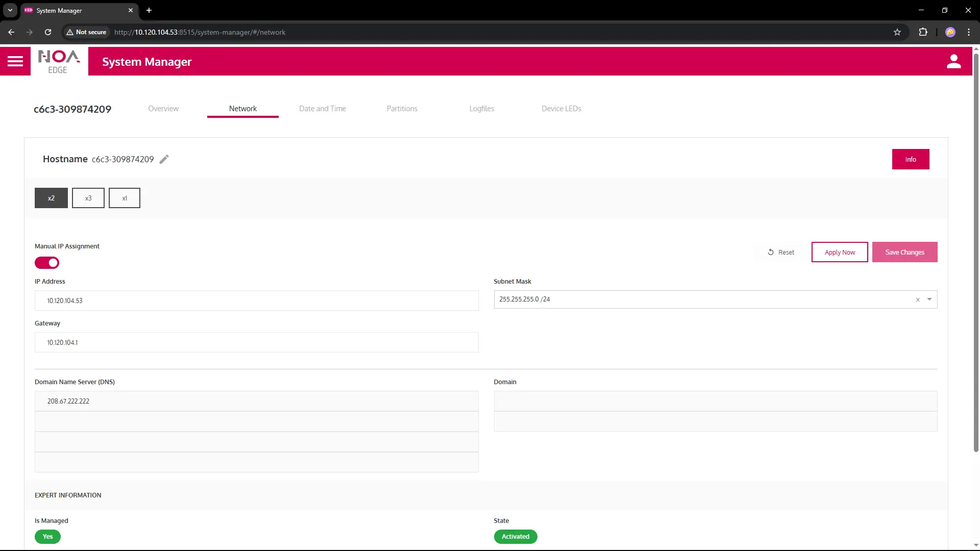The width and height of the screenshot is (980, 551).
Task: Open the browser extensions icon
Action: [x=923, y=32]
